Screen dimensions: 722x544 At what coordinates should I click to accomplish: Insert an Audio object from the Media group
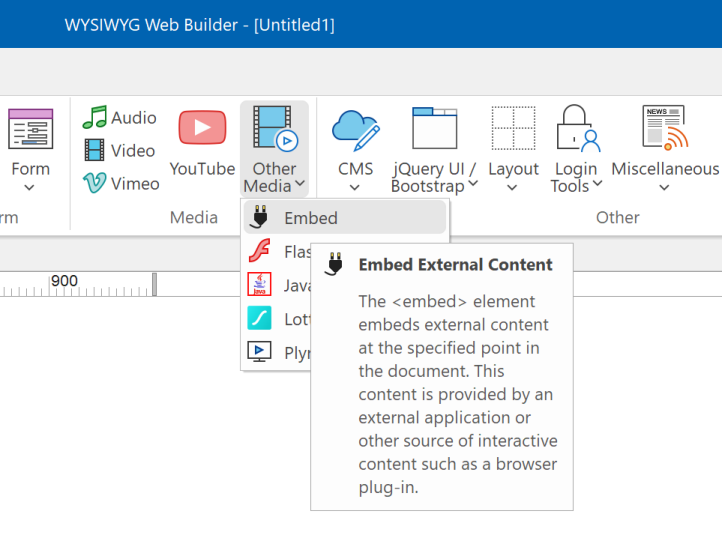coord(120,117)
